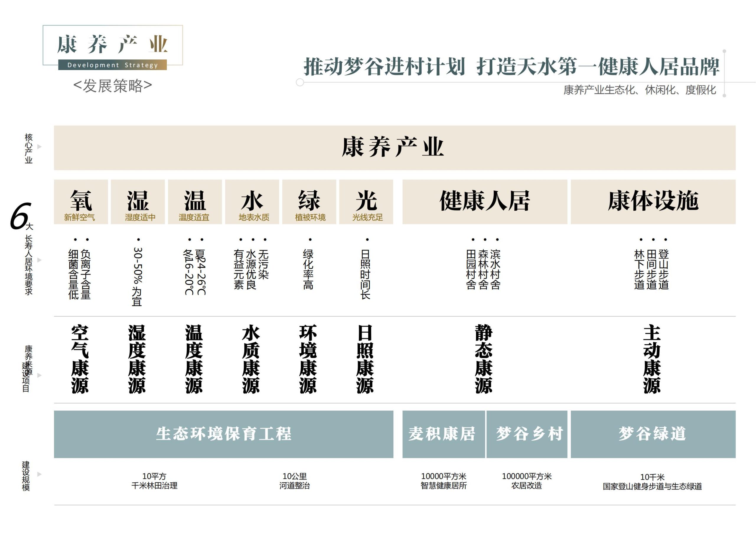The width and height of the screenshot is (756, 535).
Task: Click the '健康人居' header tile
Action: click(x=485, y=202)
